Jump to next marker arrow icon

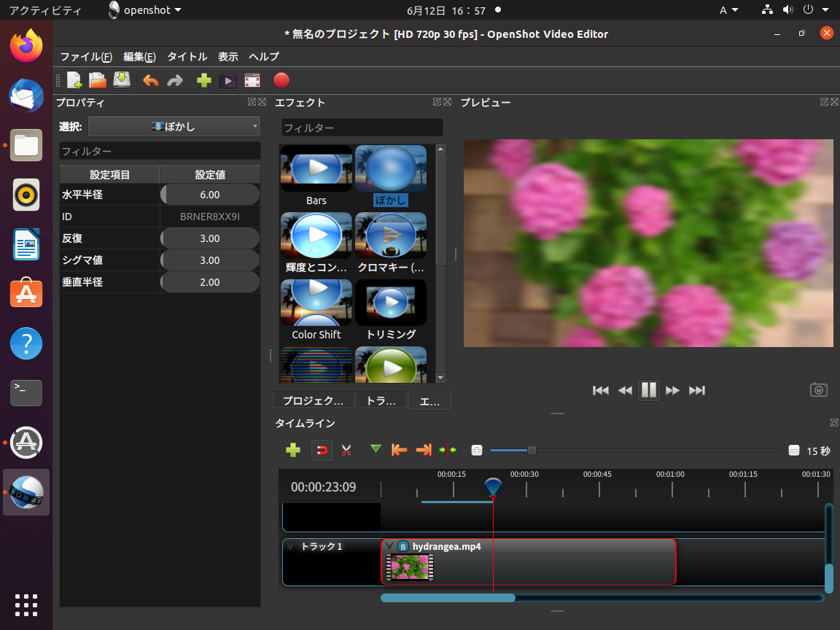pos(424,450)
